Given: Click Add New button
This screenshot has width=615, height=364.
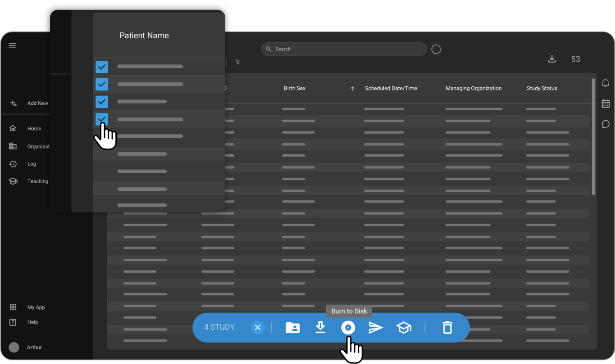Looking at the screenshot, I should [x=37, y=103].
